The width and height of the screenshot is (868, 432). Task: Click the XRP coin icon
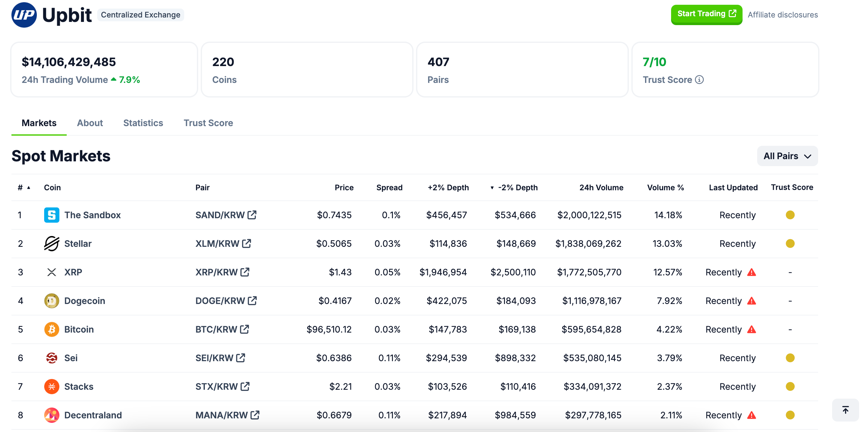[x=51, y=272]
